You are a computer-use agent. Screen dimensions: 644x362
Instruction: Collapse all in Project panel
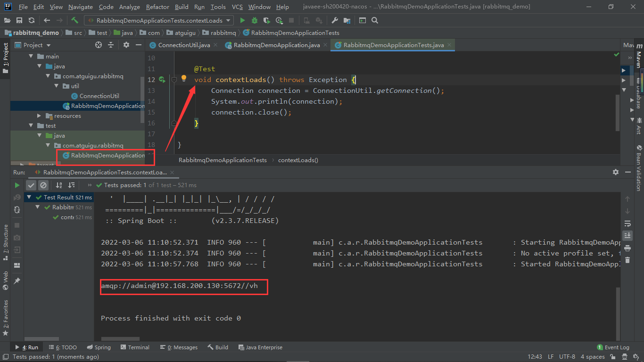(111, 45)
